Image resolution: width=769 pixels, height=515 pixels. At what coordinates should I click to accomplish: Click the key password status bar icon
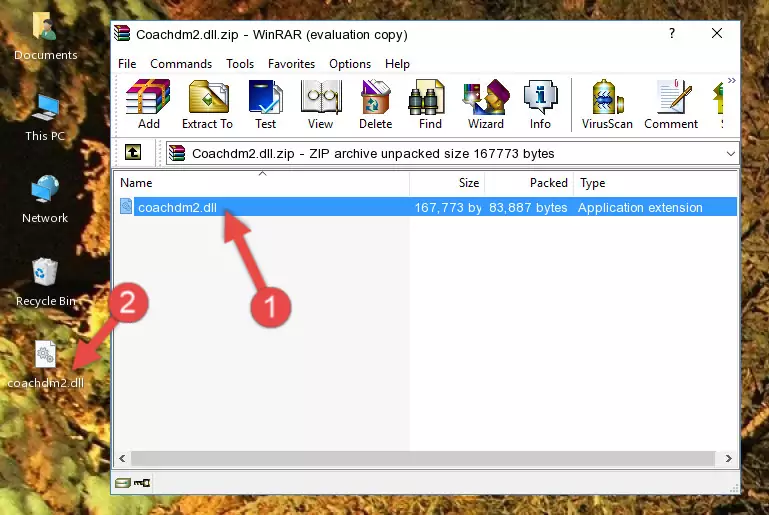[142, 483]
